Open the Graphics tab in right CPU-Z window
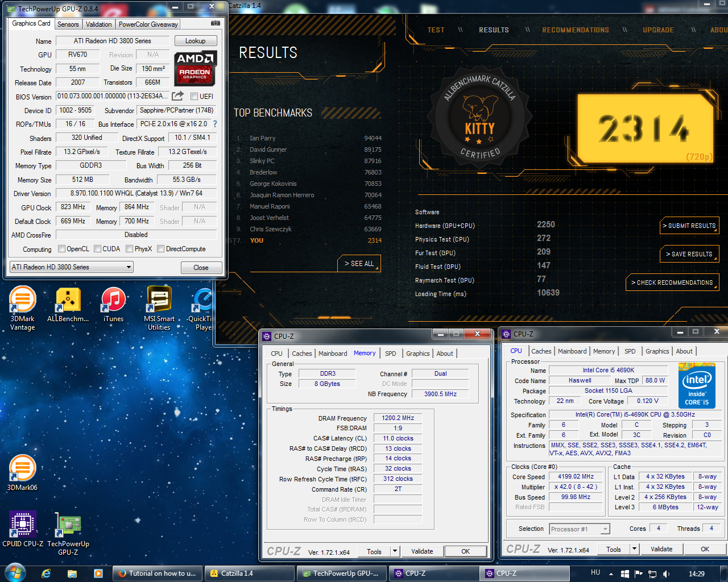728x582 pixels. 657,351
